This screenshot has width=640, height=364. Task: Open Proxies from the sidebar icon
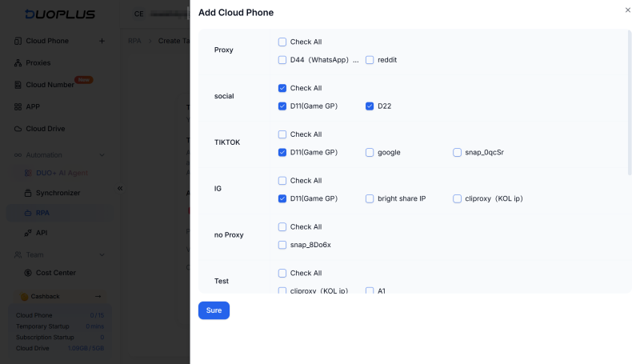click(18, 63)
